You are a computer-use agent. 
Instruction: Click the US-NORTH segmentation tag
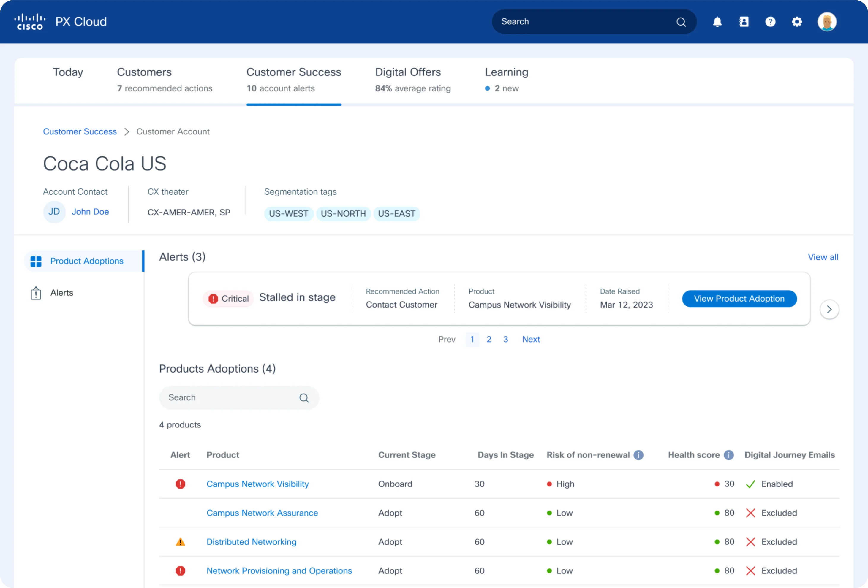click(343, 213)
